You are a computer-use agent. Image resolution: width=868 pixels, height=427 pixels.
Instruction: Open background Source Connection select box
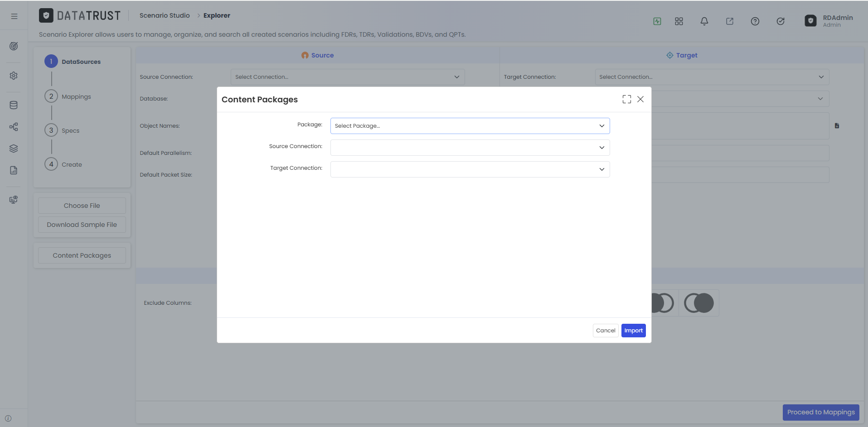tap(348, 77)
